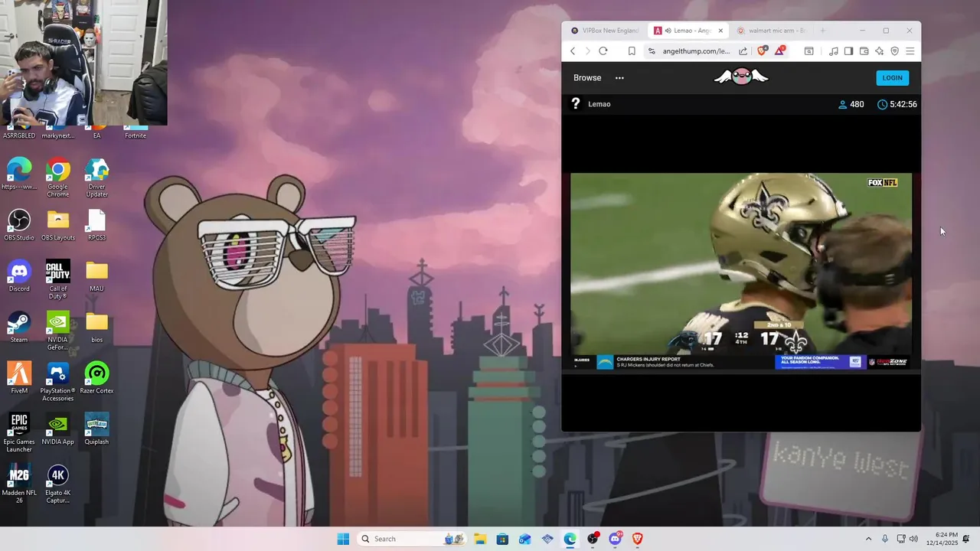980x551 pixels.
Task: Open the Fortnite desktop shortcut
Action: coord(136,132)
